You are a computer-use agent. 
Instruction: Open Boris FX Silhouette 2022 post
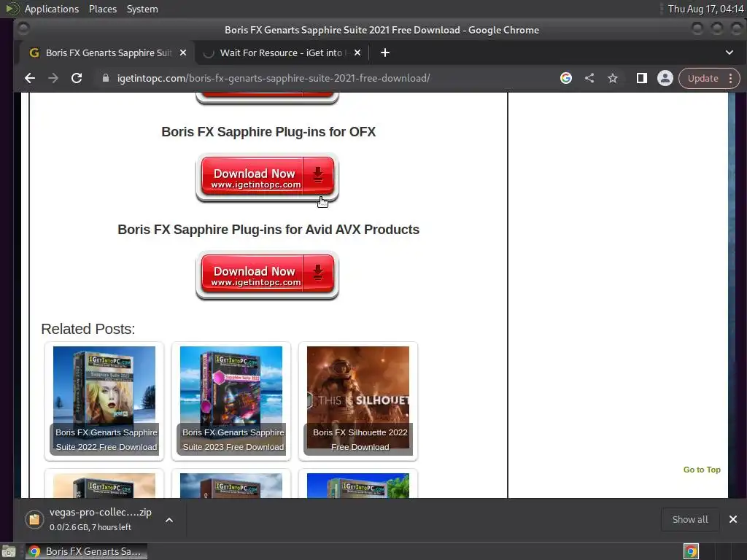coord(358,401)
